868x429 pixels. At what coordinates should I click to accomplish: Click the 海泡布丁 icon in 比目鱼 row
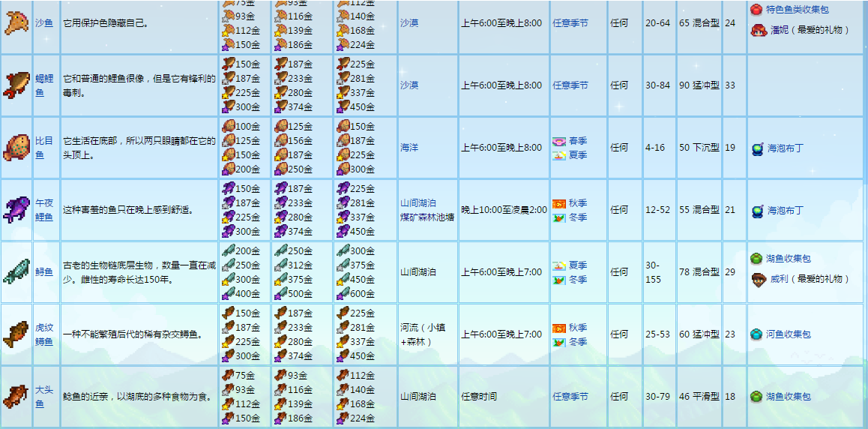pos(758,148)
